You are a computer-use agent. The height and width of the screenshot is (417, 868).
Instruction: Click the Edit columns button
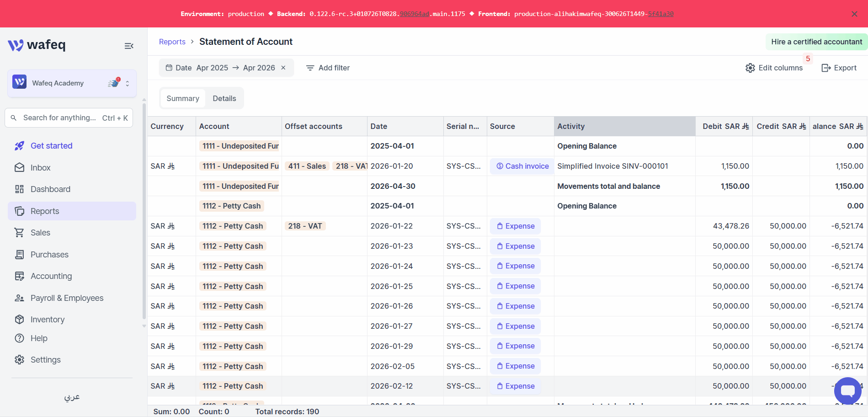(774, 68)
